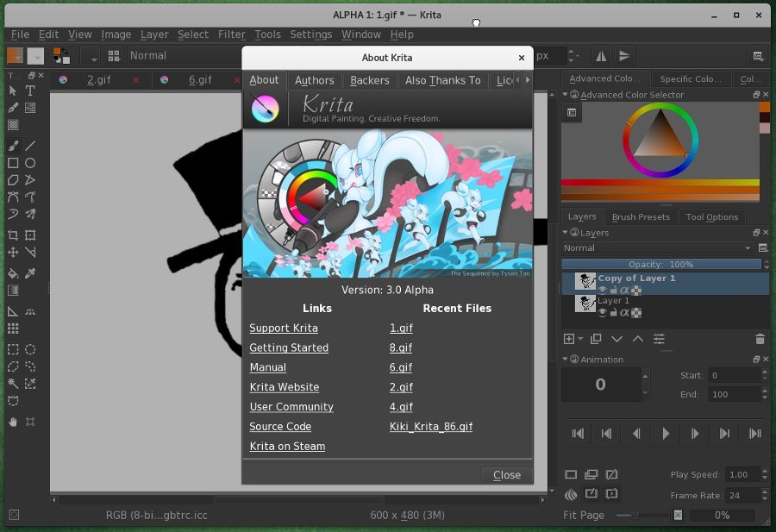Delete layer using the trash icon

point(760,339)
